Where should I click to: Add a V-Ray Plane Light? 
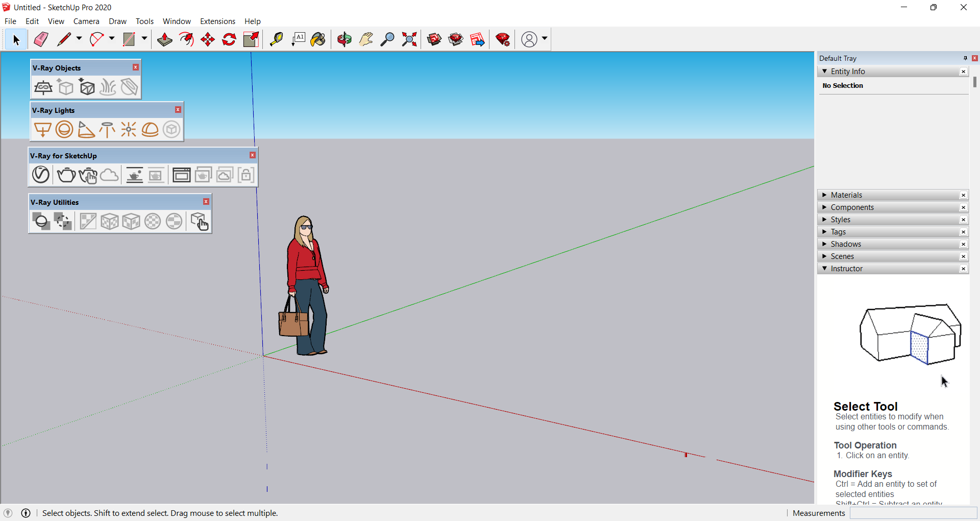(x=43, y=129)
